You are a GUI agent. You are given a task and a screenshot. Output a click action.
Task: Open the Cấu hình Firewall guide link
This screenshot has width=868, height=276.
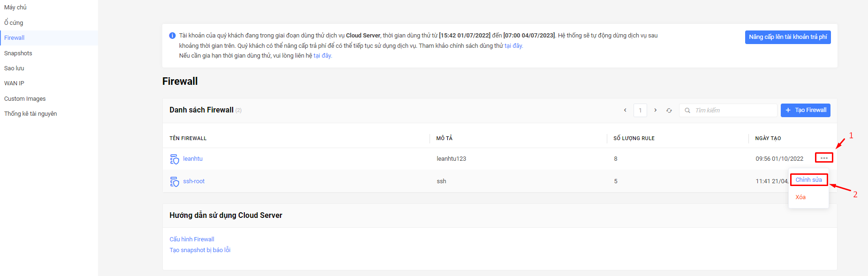tap(192, 239)
